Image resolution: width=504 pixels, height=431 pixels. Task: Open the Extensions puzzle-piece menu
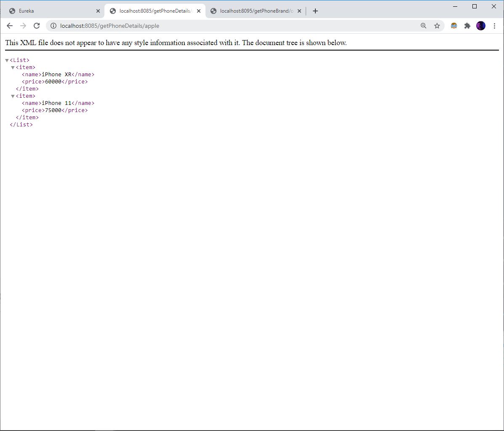[467, 26]
